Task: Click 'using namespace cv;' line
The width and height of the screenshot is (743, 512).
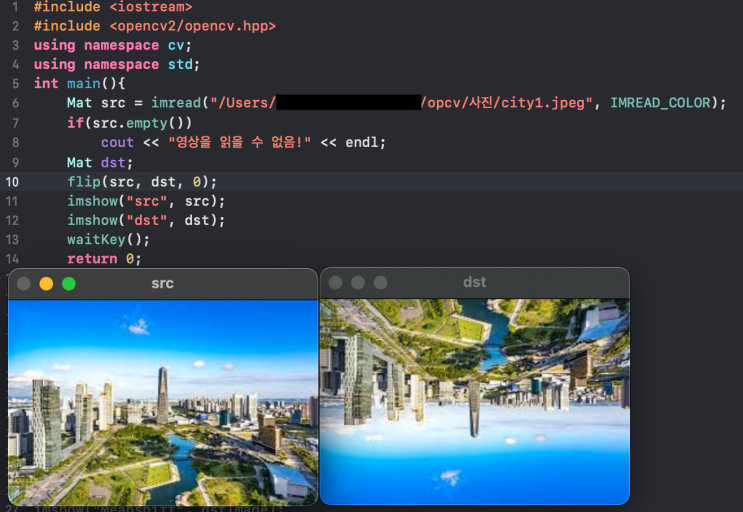Action: [112, 45]
